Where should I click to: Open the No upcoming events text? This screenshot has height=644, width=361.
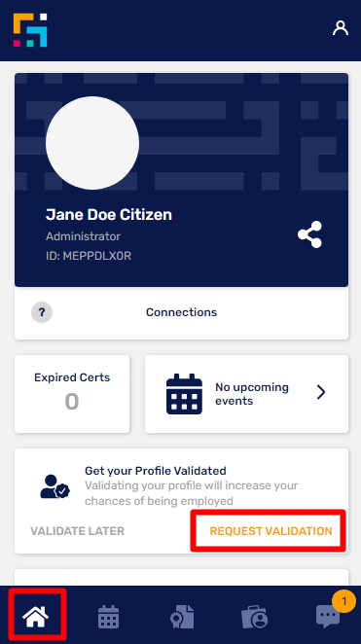point(252,394)
